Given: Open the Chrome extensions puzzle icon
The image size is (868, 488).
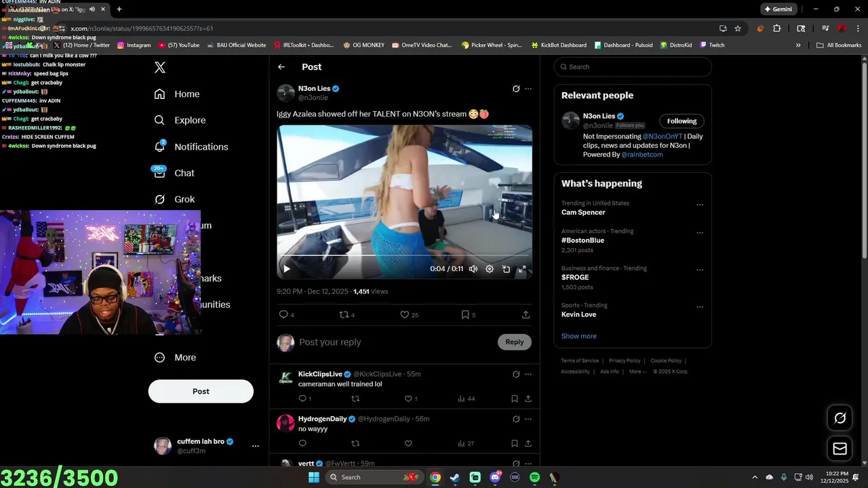Looking at the screenshot, I should point(777,28).
